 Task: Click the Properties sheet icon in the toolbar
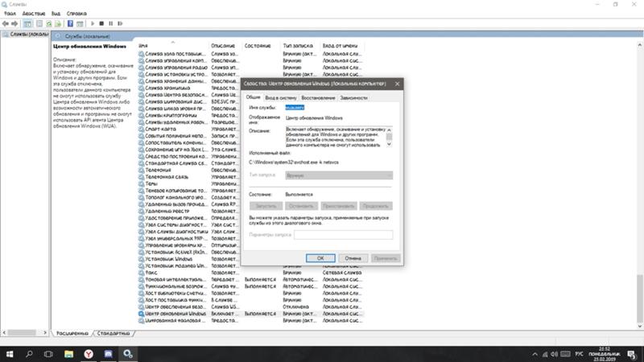(x=39, y=24)
